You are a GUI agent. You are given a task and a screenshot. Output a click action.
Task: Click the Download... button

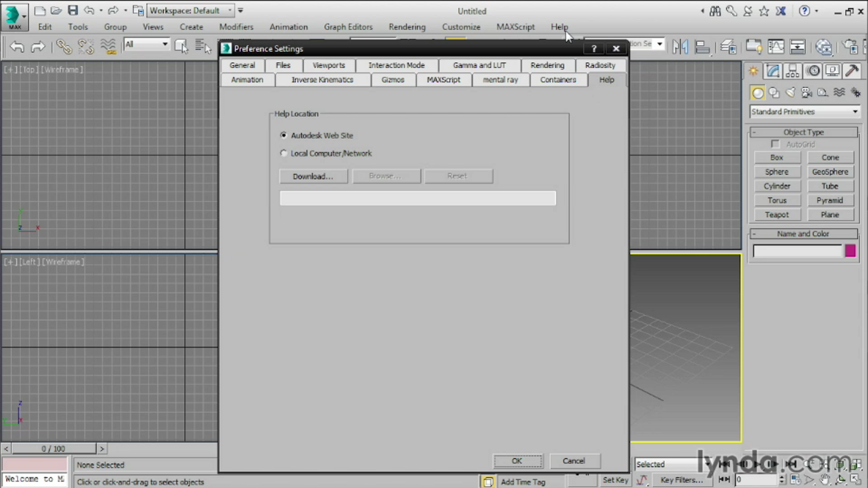point(313,176)
